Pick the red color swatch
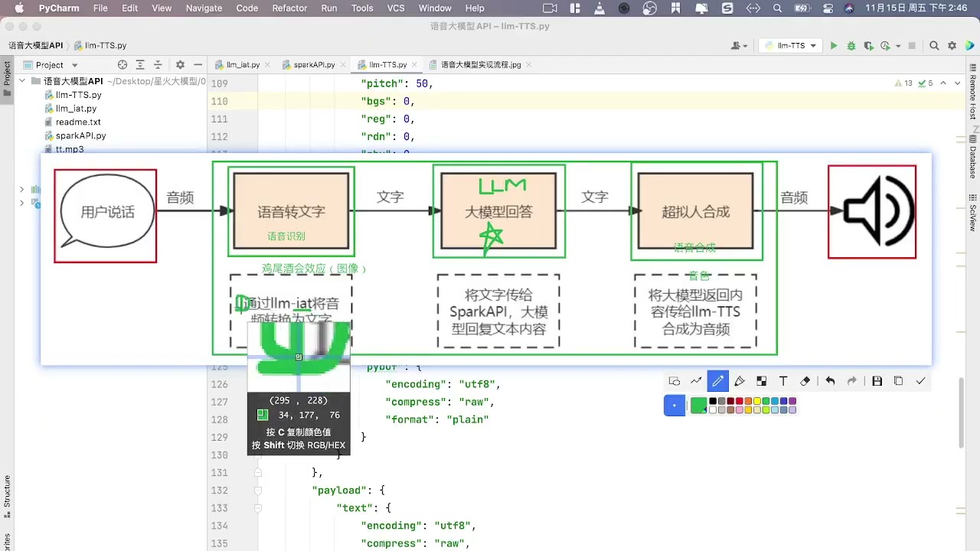 pos(740,401)
